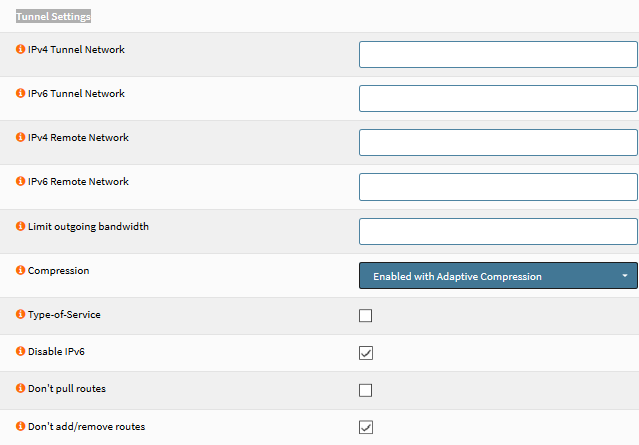Image resolution: width=639 pixels, height=445 pixels.
Task: Focus the IPv4 Tunnel Network field
Action: point(497,54)
